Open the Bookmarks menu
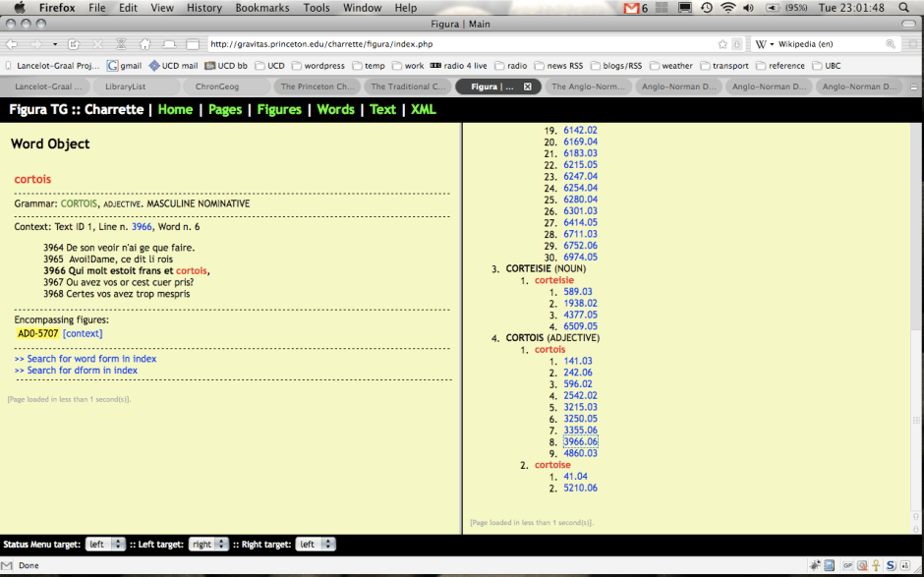 click(x=262, y=8)
